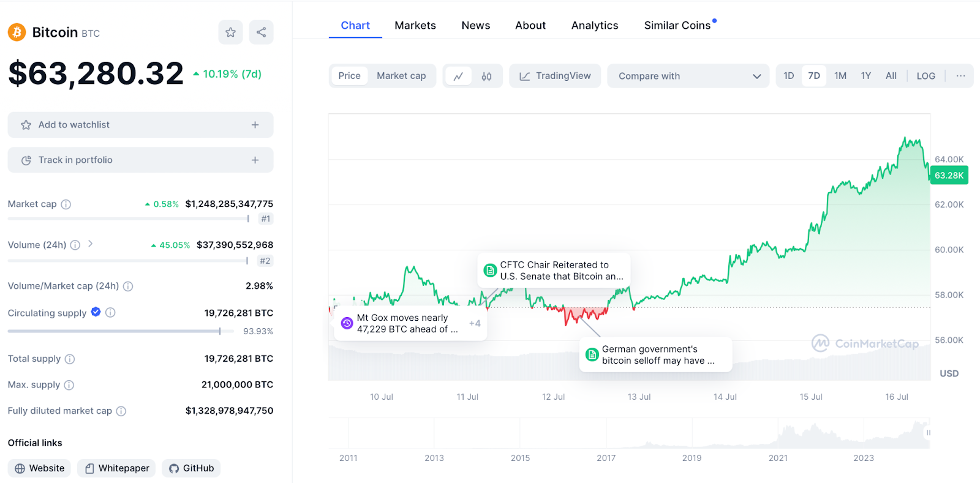Click the mini timeline range selector
The image size is (980, 483).
(x=629, y=433)
